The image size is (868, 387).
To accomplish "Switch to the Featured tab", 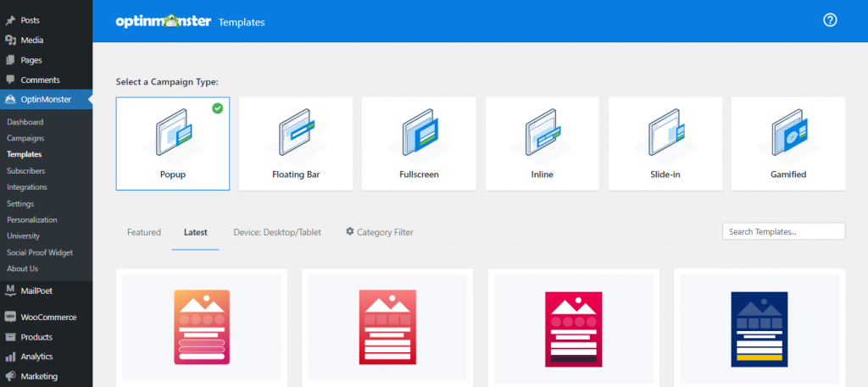I will [144, 232].
